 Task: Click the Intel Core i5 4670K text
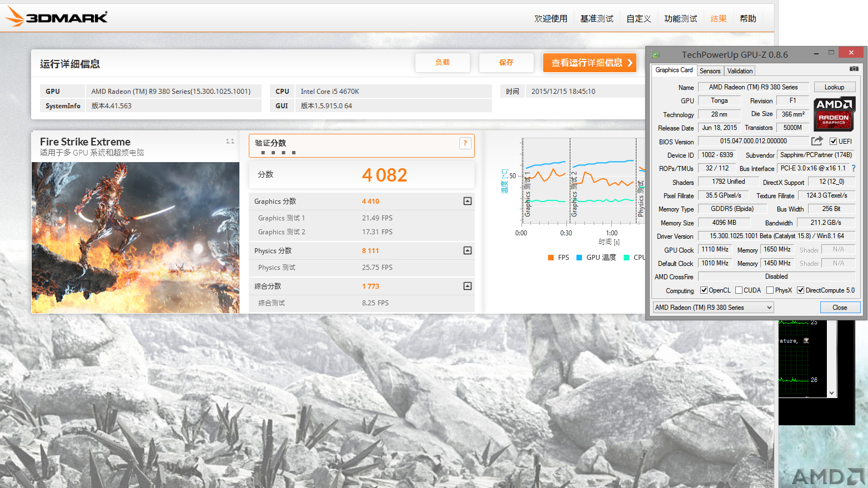click(x=330, y=92)
